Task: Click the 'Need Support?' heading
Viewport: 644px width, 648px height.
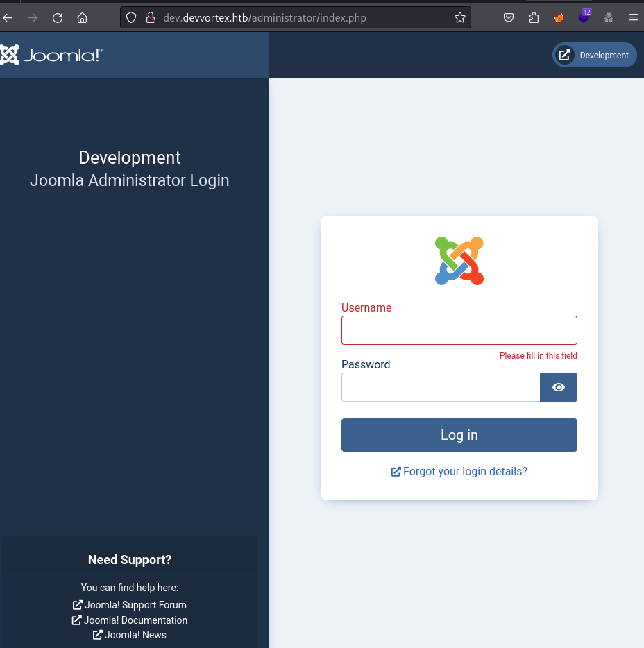Action: point(130,560)
